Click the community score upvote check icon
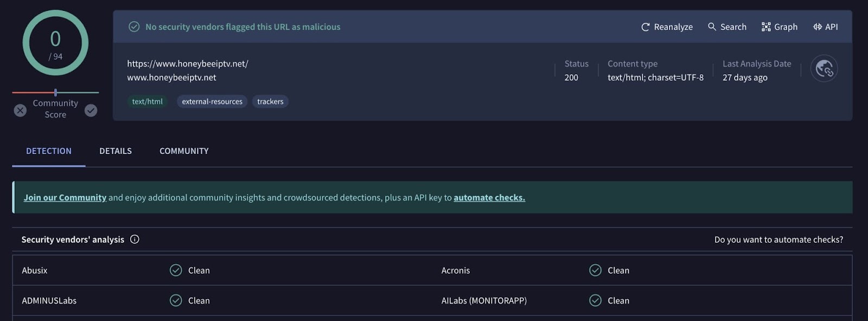This screenshot has width=868, height=321. coord(91,111)
